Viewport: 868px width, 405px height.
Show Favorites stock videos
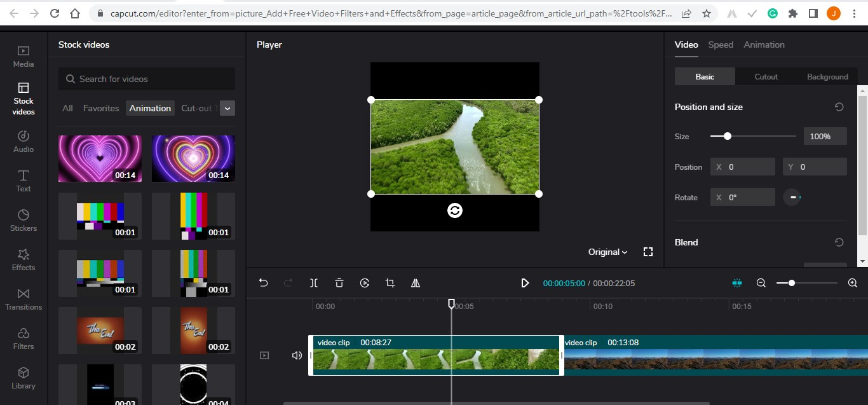tap(101, 108)
